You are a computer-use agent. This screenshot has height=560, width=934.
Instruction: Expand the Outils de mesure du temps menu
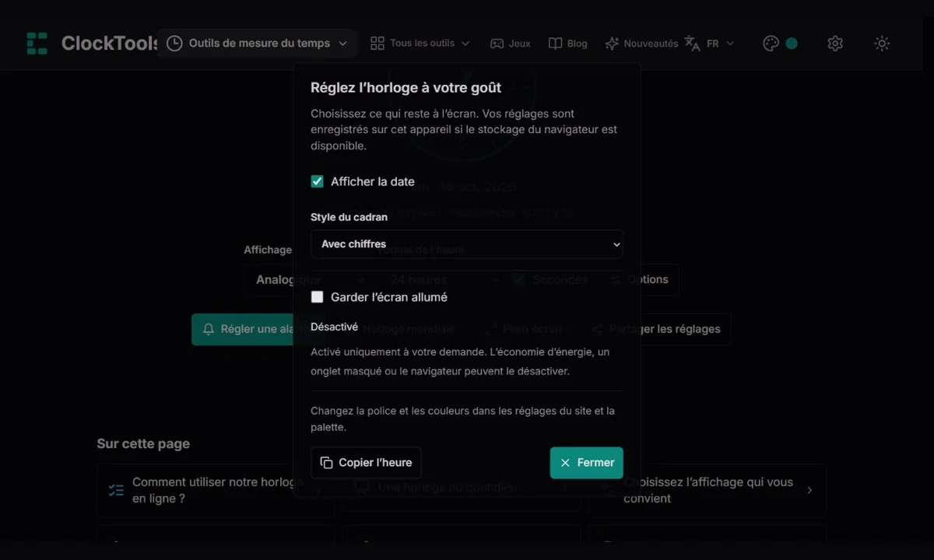point(258,44)
